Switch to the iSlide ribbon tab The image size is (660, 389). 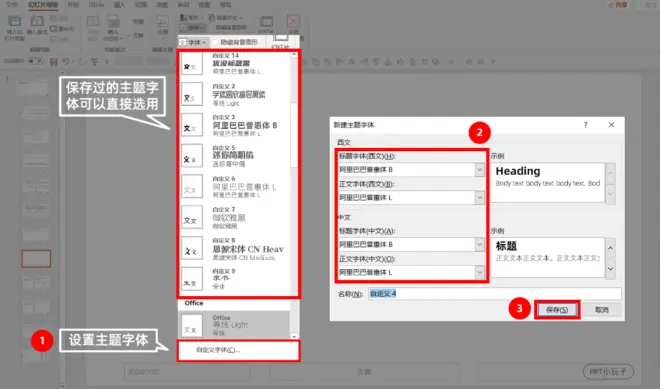pos(96,5)
